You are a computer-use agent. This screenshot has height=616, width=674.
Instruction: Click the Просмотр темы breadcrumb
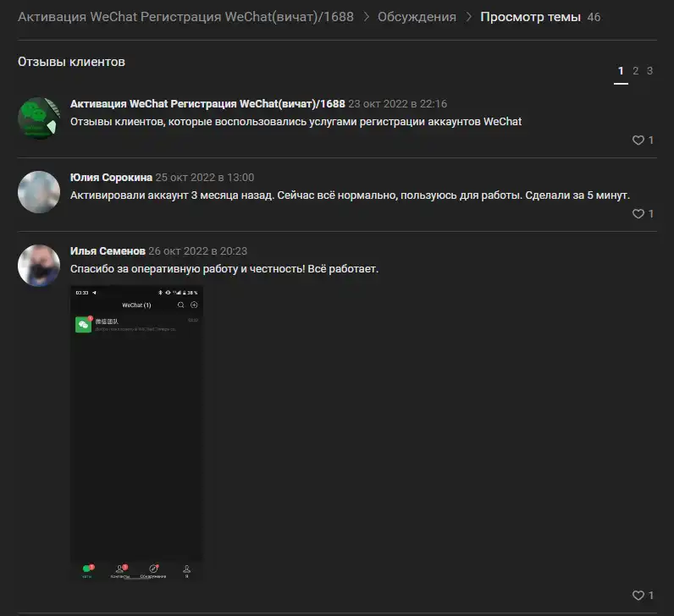(x=530, y=17)
